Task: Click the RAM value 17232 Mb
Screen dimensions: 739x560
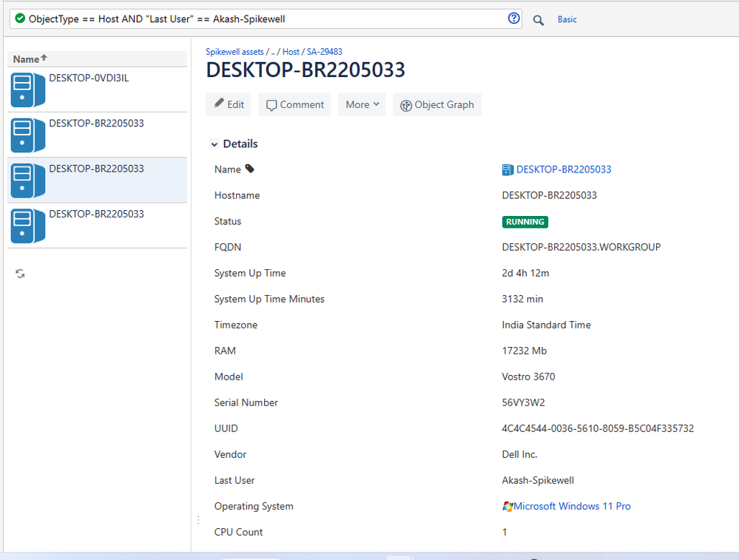Action: tap(524, 351)
